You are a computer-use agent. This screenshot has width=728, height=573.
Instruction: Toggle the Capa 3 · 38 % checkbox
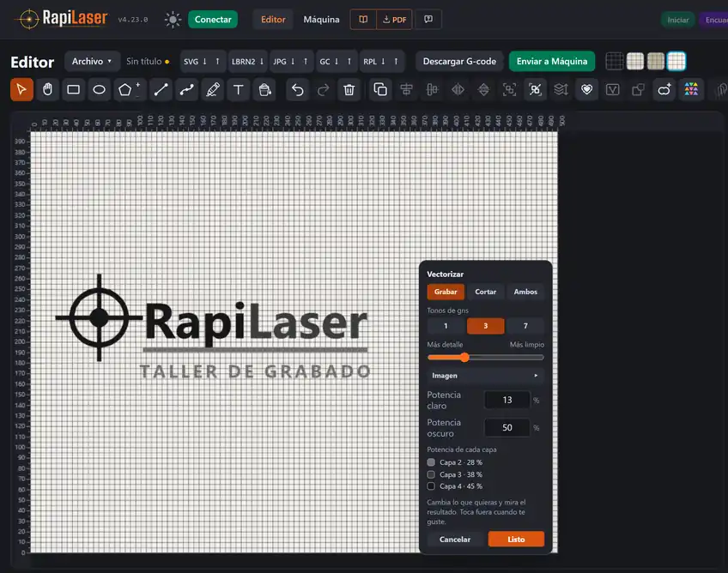click(431, 474)
